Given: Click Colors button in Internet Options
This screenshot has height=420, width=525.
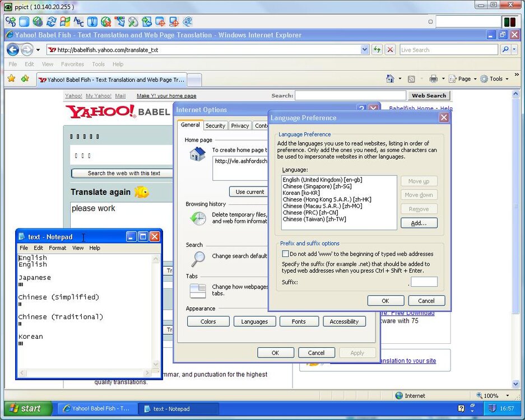Looking at the screenshot, I should (x=208, y=321).
